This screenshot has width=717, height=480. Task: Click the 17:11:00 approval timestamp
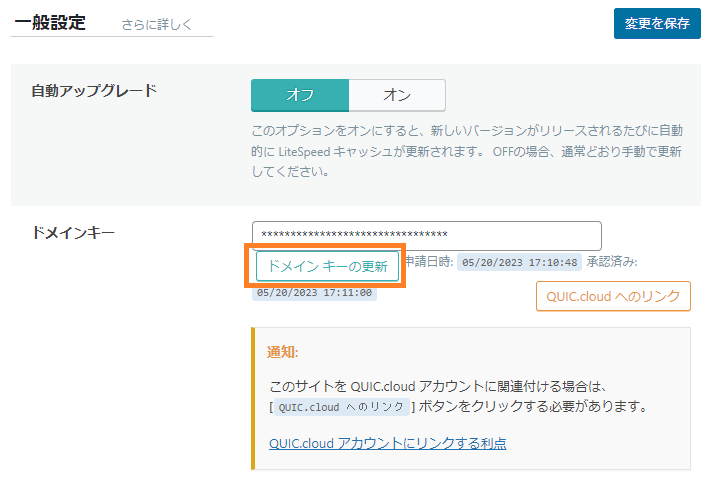click(314, 293)
